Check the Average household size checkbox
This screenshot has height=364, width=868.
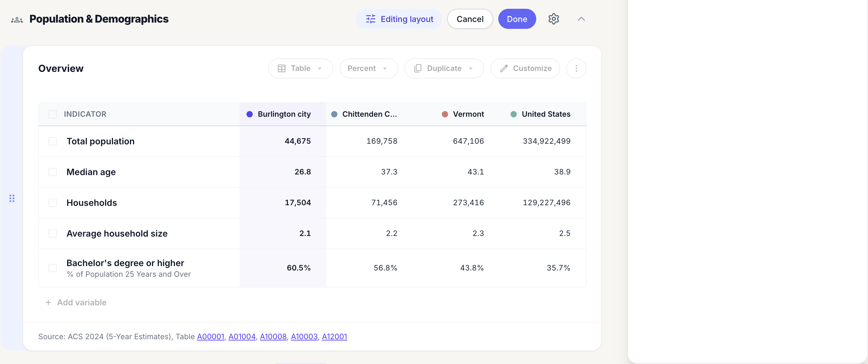(x=53, y=233)
